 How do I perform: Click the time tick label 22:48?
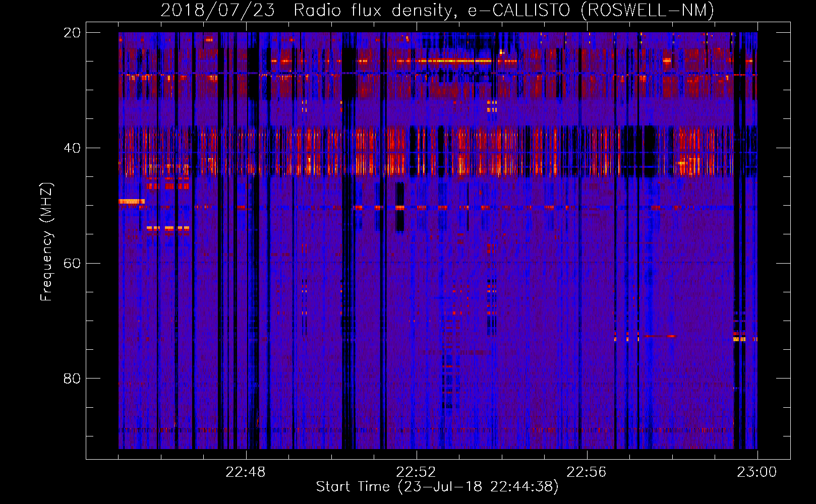[x=246, y=472]
